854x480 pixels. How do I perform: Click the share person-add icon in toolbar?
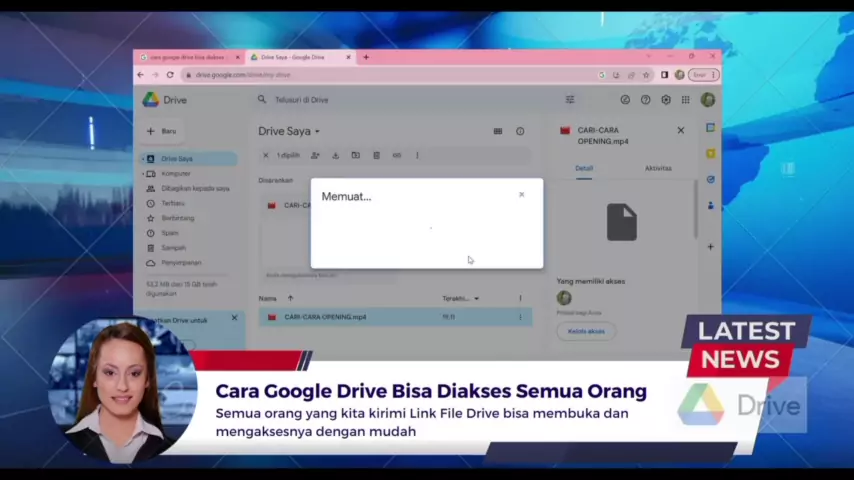click(x=315, y=155)
